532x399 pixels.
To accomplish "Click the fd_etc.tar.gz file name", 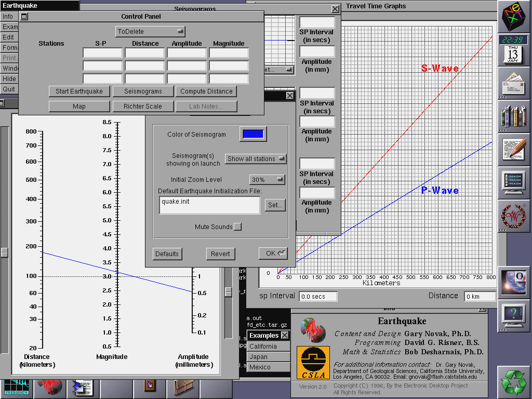I will click(267, 325).
